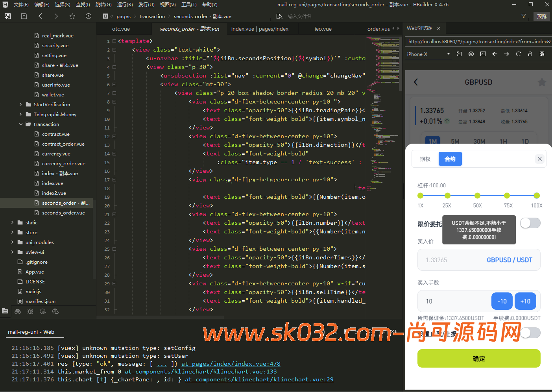Viewport: 552px width, 392px height.
Task: Open the 运行(R) menu
Action: (x=125, y=5)
